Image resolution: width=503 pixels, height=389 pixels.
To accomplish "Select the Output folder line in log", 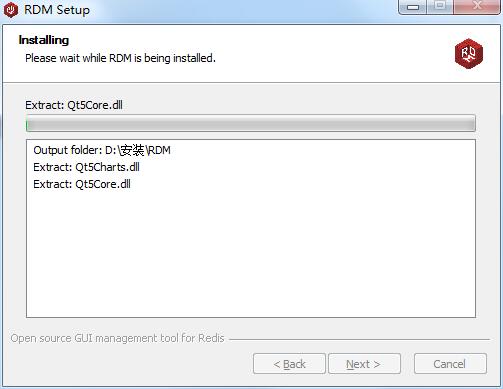I will 102,150.
